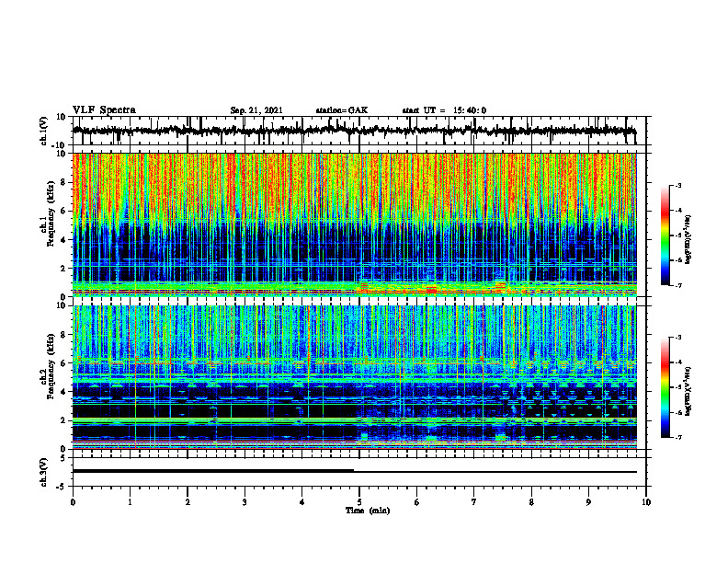The image size is (728, 563).
Task: Click the time axis tick label "2"
Action: point(188,502)
